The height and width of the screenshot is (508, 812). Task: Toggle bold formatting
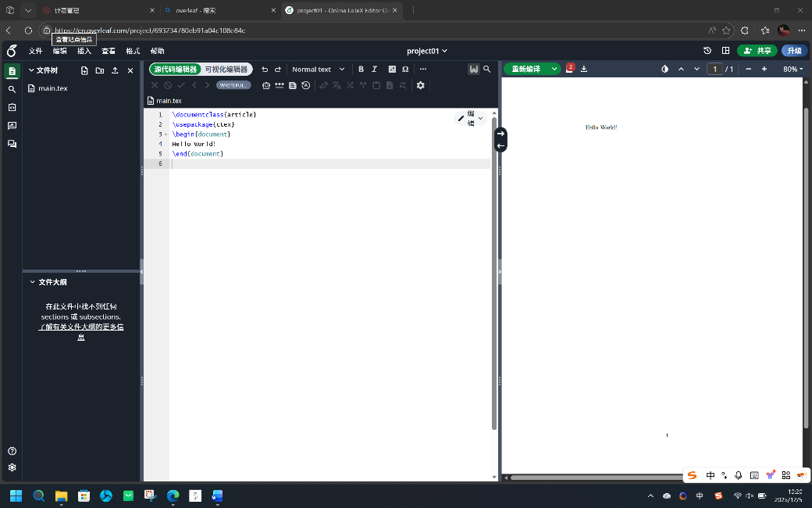pyautogui.click(x=361, y=70)
